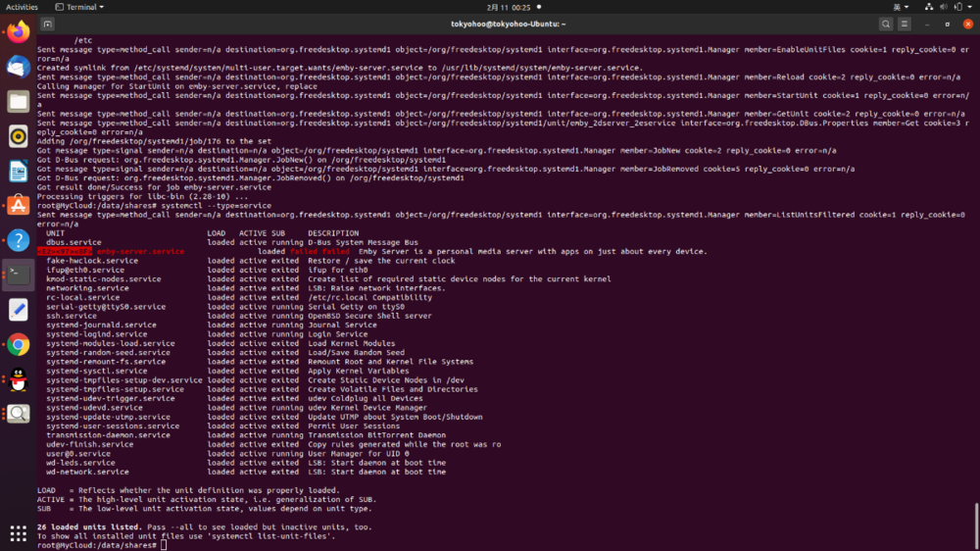980x551 pixels.
Task: Click networking.service unit text
Action: 87,288
